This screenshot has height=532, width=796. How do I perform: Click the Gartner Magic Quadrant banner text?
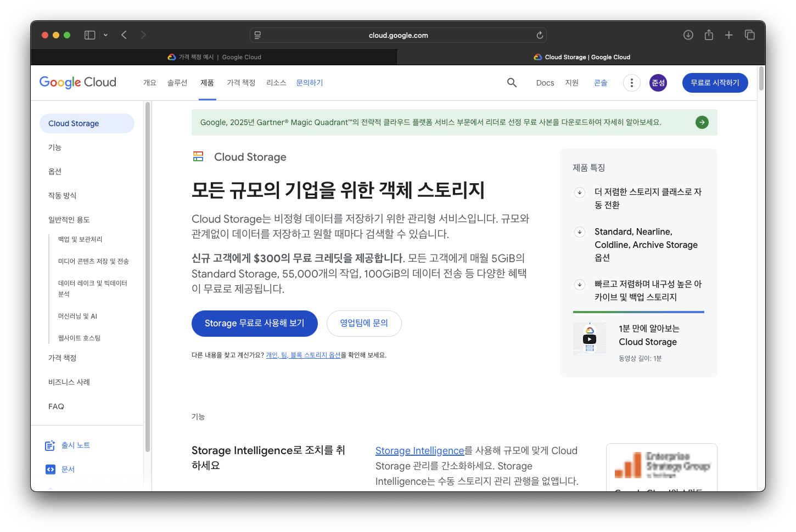(431, 122)
